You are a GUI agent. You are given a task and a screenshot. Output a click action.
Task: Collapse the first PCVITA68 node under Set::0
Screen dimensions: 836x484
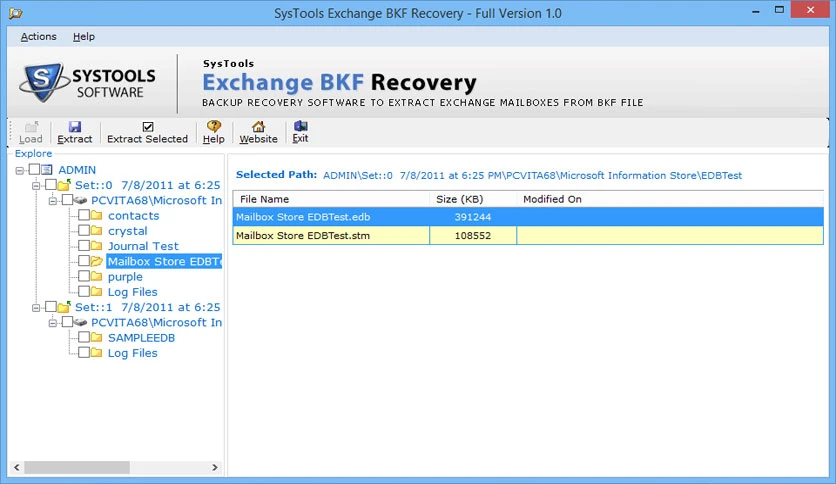tap(53, 201)
